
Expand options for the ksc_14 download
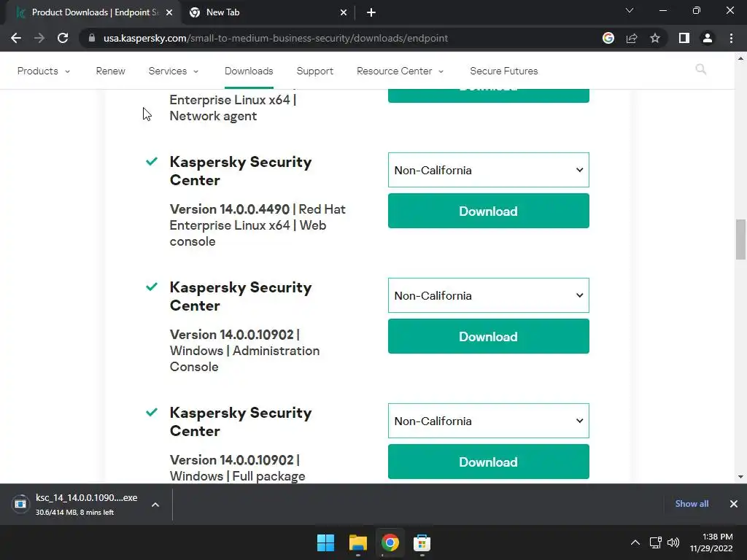[155, 505]
